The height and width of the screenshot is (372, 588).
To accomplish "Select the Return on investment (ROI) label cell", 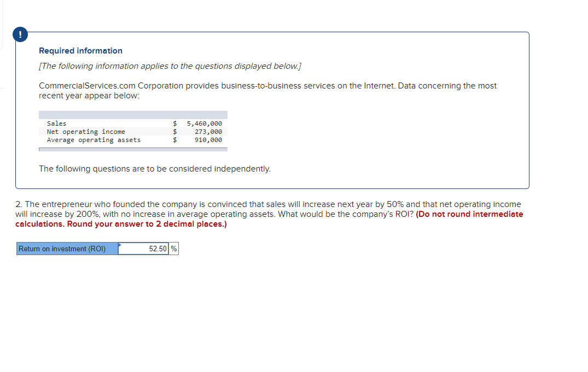I will (67, 249).
